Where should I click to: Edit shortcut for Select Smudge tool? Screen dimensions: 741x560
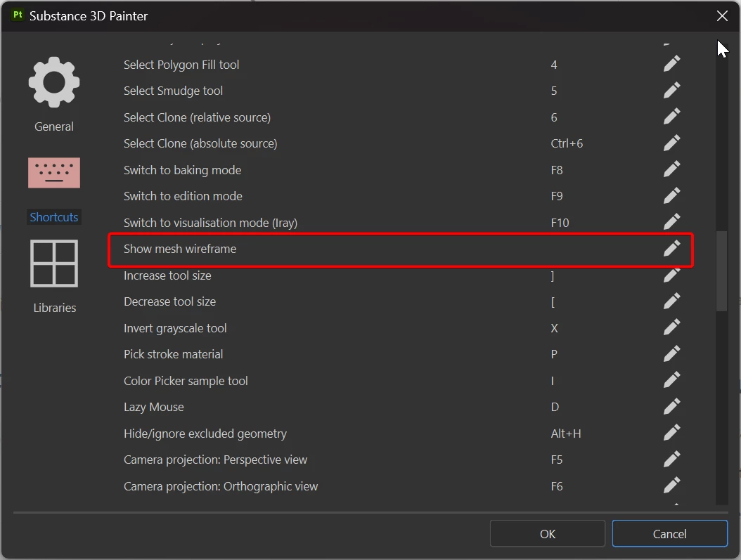coord(671,90)
